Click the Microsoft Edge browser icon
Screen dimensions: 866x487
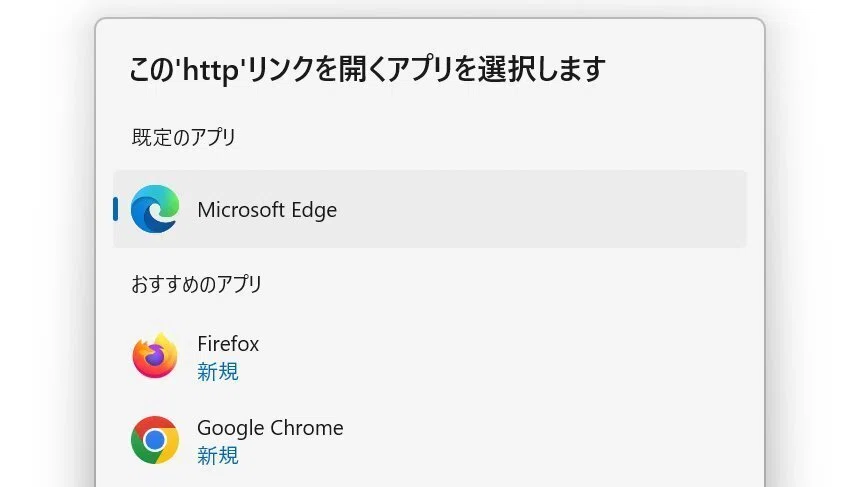pos(155,209)
